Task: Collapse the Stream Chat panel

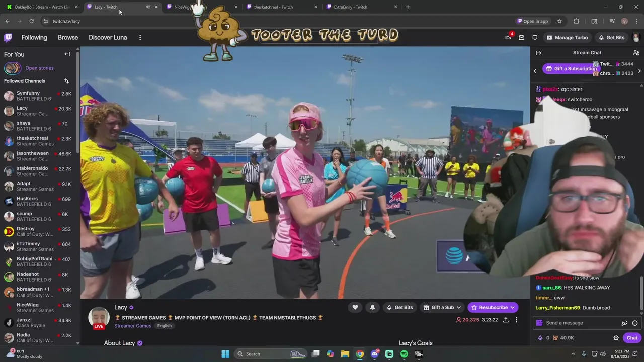Action: click(538, 53)
